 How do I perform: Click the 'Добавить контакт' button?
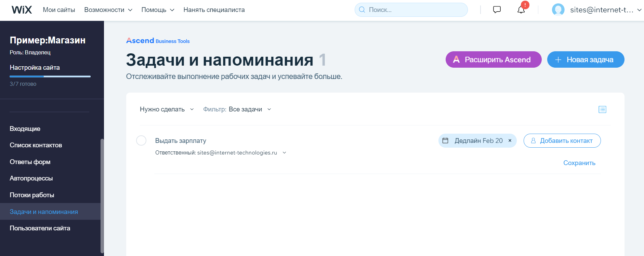coord(562,140)
